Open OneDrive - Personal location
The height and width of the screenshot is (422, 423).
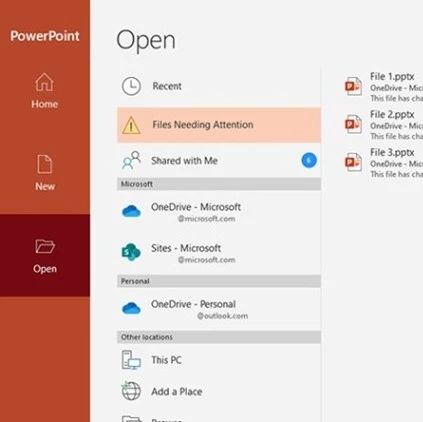(x=219, y=309)
